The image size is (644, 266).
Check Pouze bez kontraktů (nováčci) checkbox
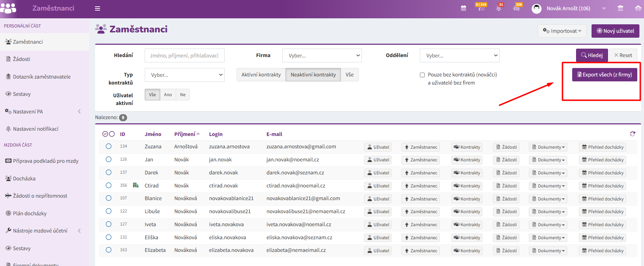422,75
